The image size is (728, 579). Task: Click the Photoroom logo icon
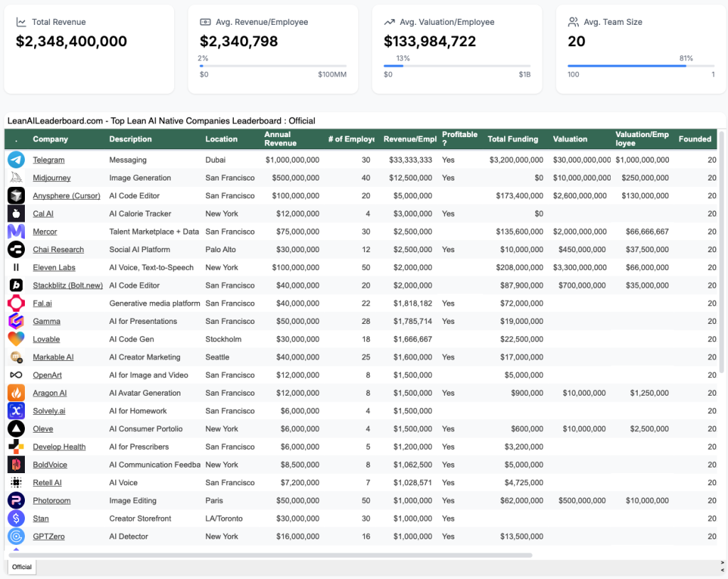(16, 501)
